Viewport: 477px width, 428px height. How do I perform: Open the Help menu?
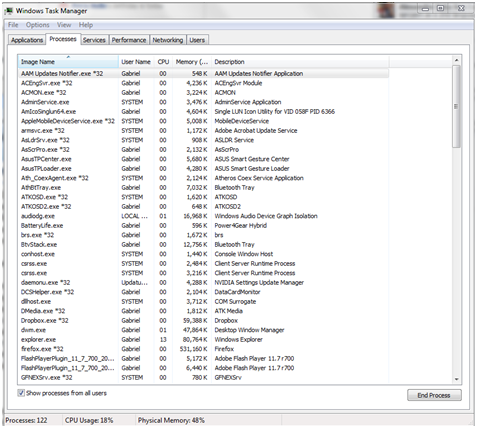[x=86, y=25]
